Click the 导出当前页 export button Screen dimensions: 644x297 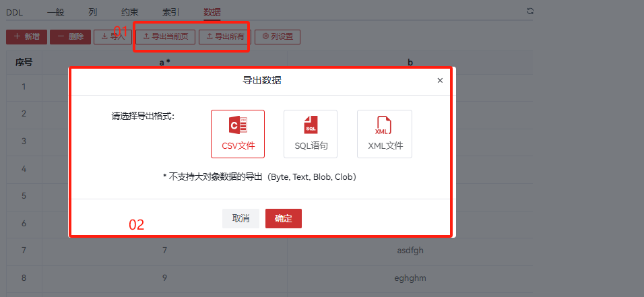click(165, 36)
